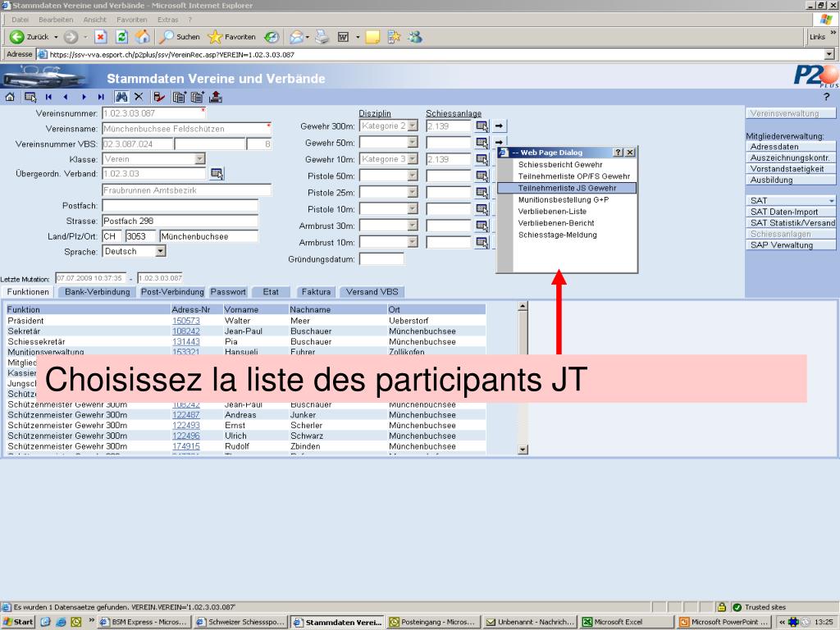Click the upload tray icon with red arrow
The width and height of the screenshot is (840, 630).
click(216, 97)
